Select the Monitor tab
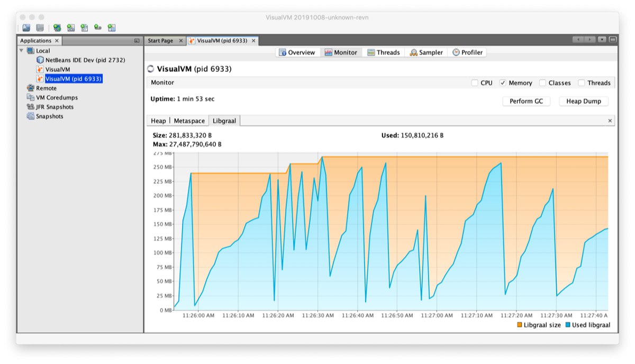 coord(341,52)
